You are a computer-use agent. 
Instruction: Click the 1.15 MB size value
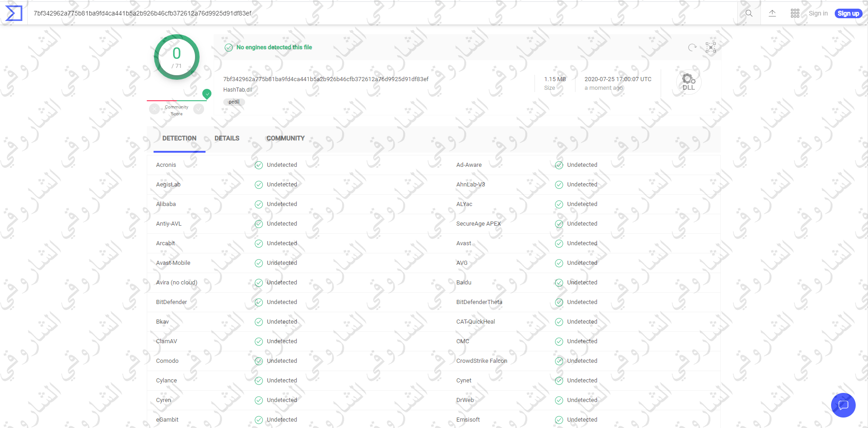click(555, 79)
